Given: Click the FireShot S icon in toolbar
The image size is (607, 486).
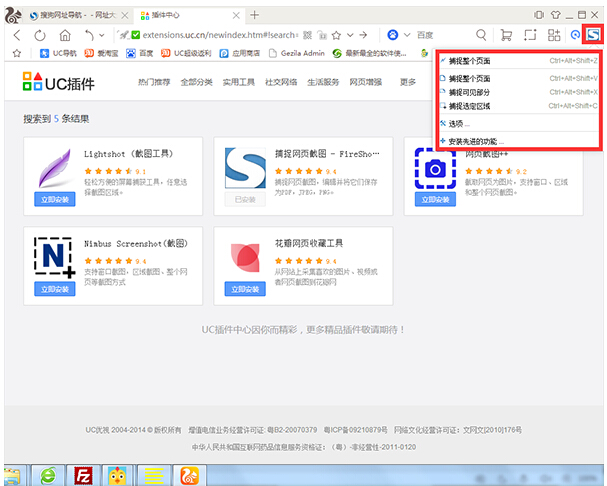Looking at the screenshot, I should 593,35.
